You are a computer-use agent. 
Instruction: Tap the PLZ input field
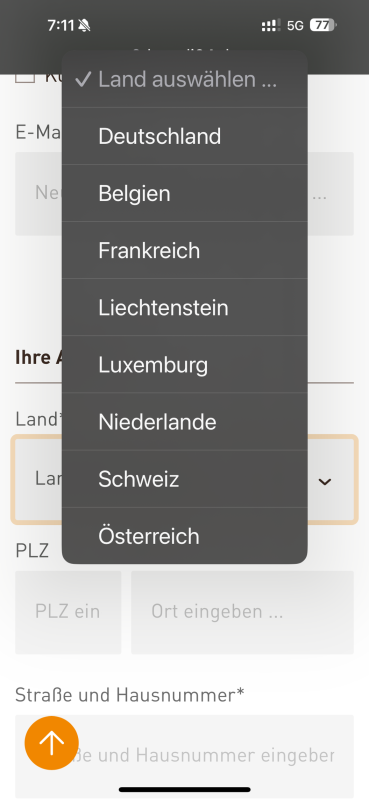click(68, 612)
